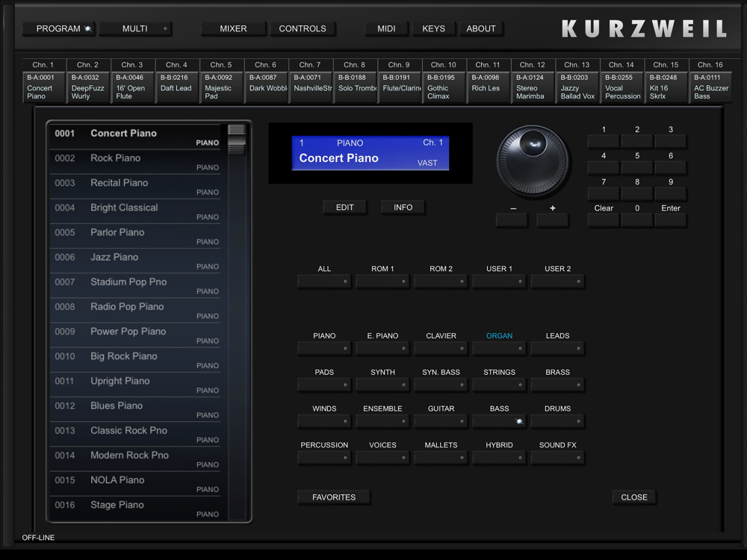Choose program 0011 Upright Piano
Image resolution: width=747 pixels, height=560 pixels.
(135, 385)
